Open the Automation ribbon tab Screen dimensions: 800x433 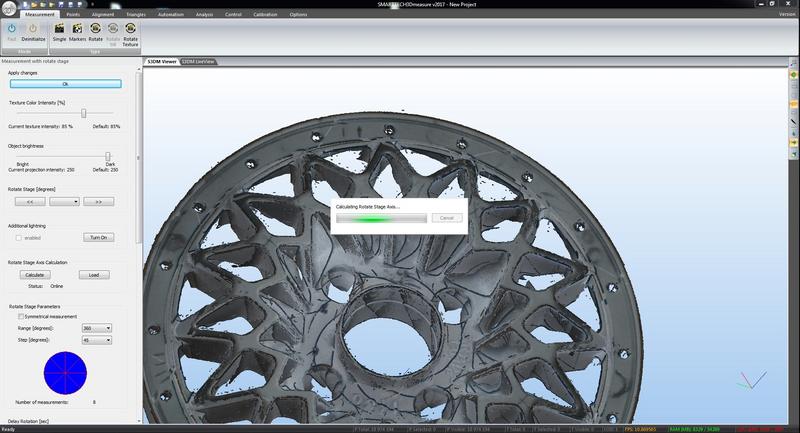point(170,14)
